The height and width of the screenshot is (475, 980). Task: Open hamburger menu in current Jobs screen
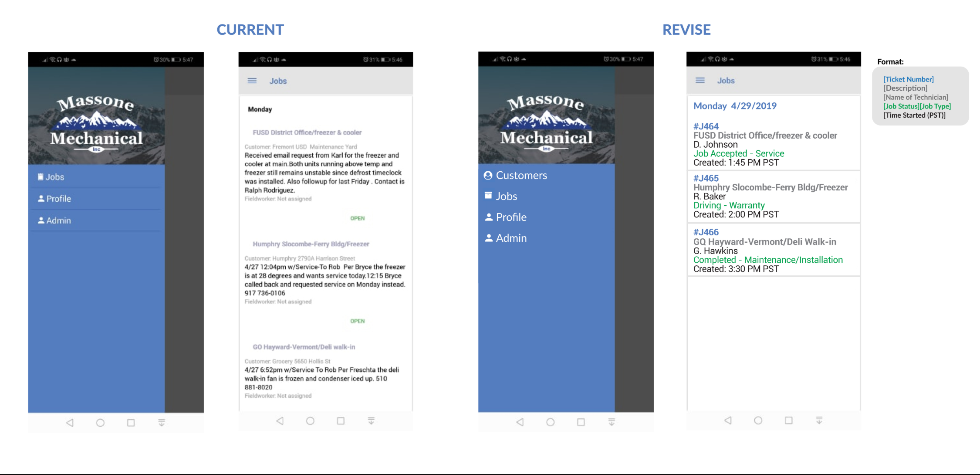[252, 81]
